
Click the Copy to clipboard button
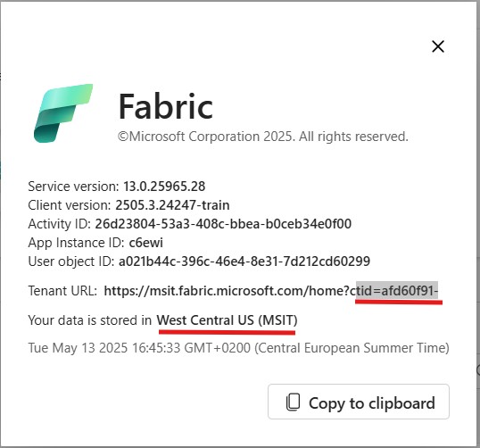[359, 402]
